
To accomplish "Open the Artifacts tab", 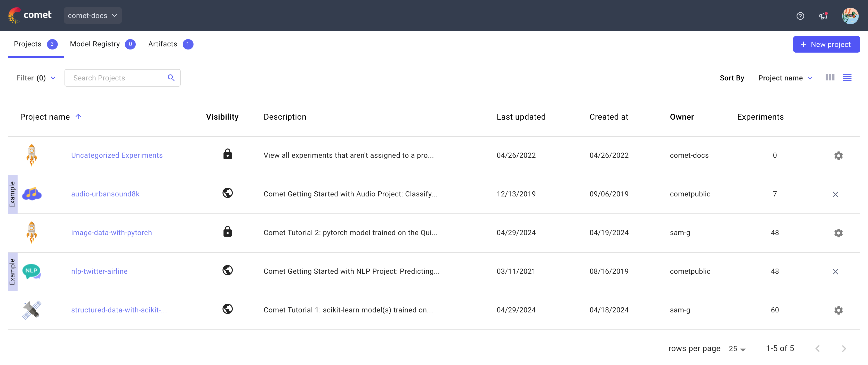I will point(162,44).
